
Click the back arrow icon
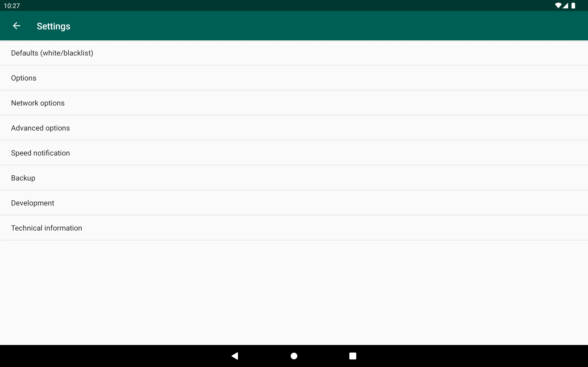pyautogui.click(x=16, y=26)
